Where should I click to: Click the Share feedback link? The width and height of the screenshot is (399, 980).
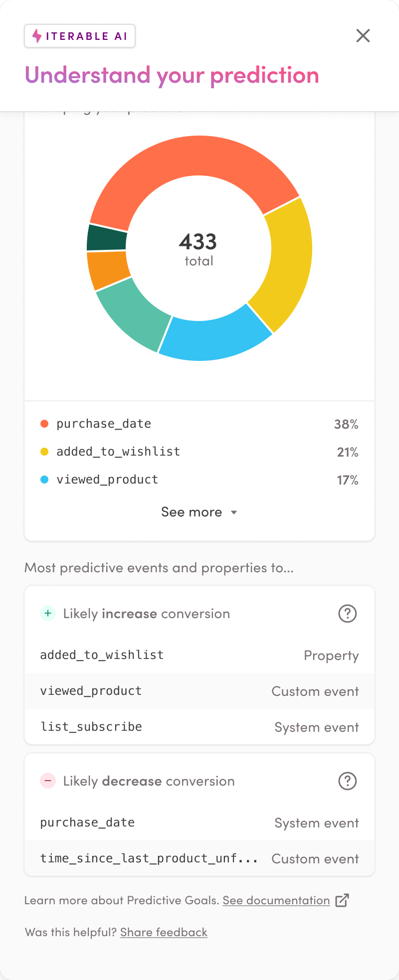tap(164, 932)
